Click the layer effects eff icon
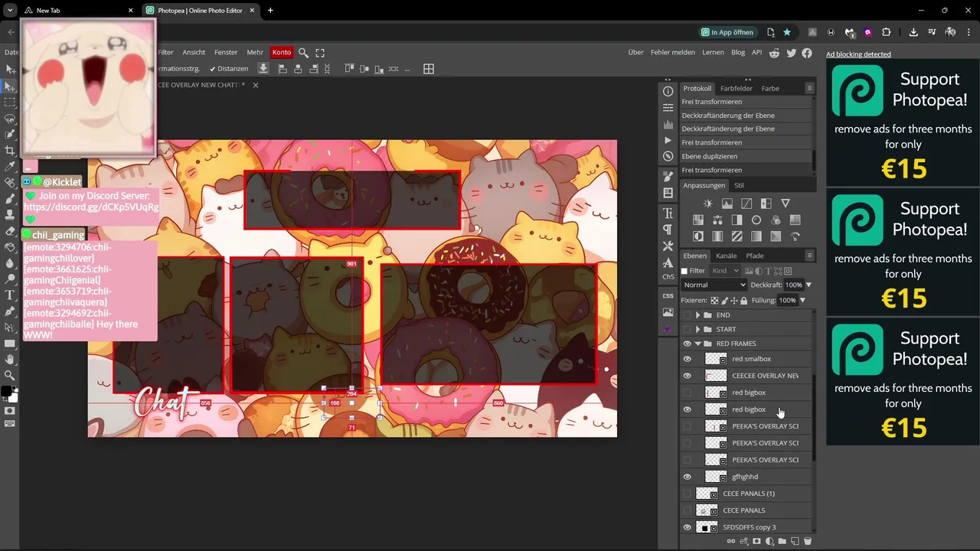Screen dimensions: 980x551 (x=743, y=541)
